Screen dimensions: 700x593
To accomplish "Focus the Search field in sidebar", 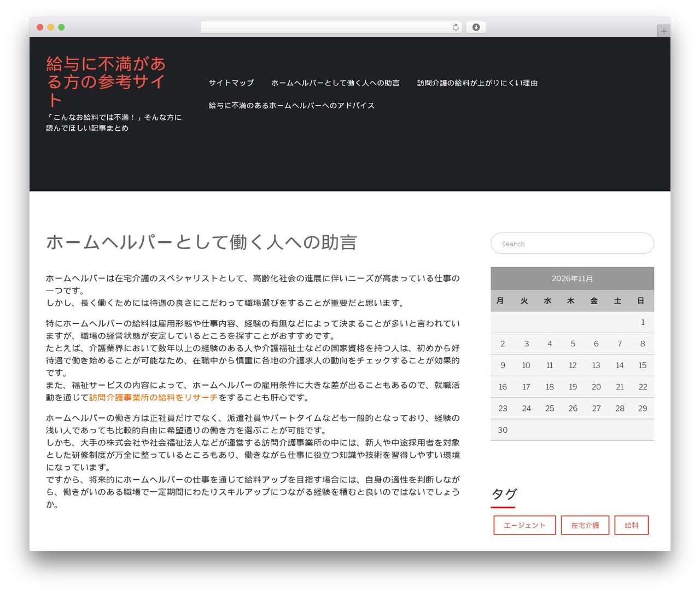I will (573, 243).
